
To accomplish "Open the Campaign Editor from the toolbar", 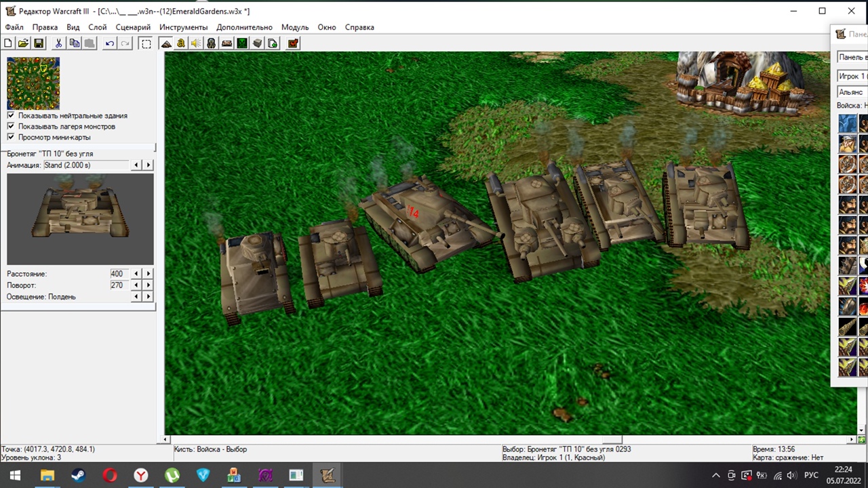I will (226, 43).
